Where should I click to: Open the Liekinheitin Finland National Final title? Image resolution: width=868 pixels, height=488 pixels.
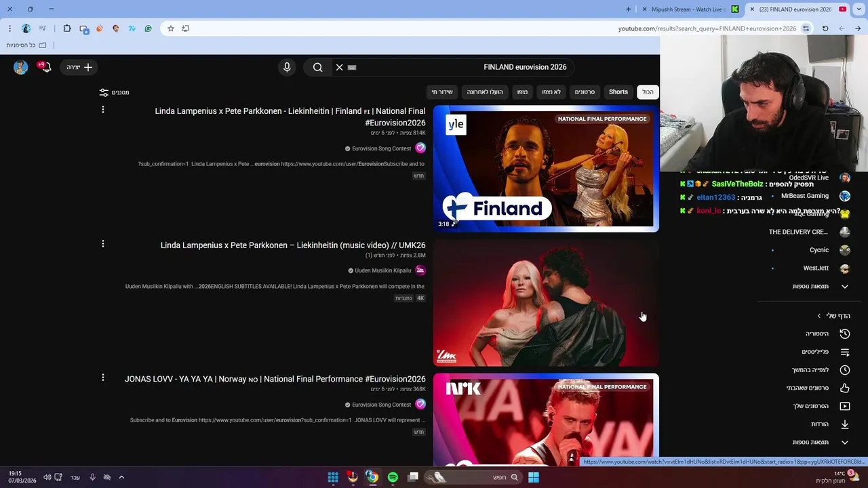coord(290,117)
